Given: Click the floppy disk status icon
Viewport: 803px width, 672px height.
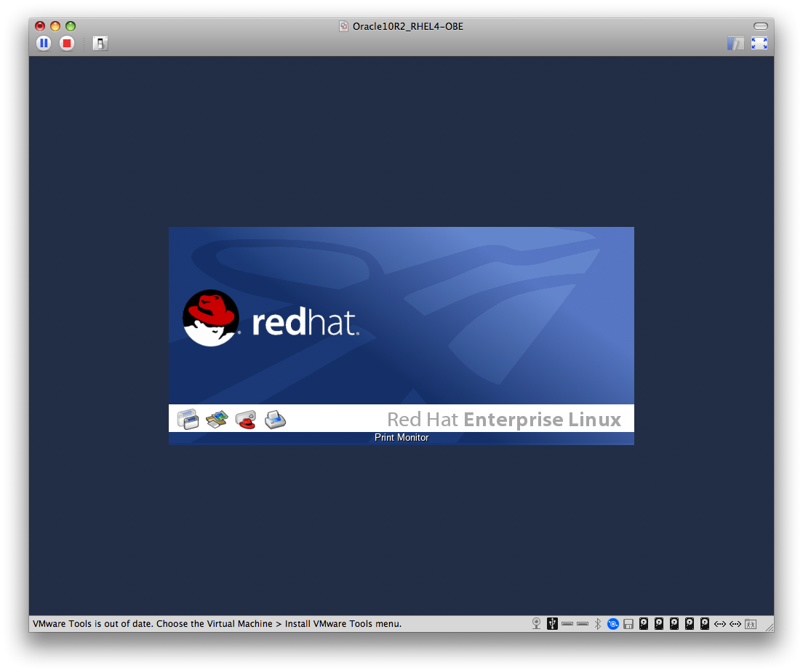Looking at the screenshot, I should pyautogui.click(x=628, y=624).
